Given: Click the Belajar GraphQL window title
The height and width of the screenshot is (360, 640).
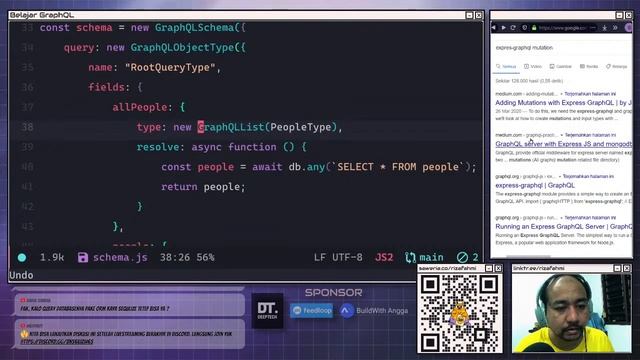Looking at the screenshot, I should [x=42, y=15].
